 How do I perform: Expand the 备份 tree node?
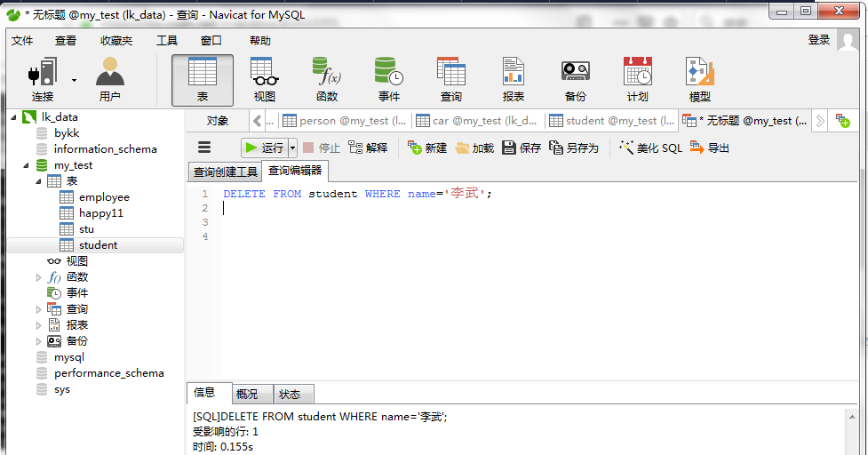pos(38,341)
